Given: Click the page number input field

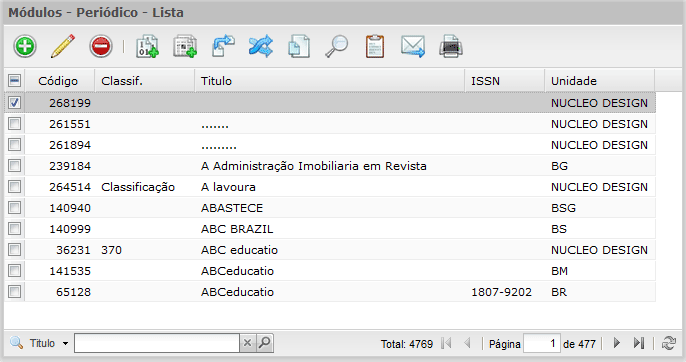Looking at the screenshot, I should (542, 343).
